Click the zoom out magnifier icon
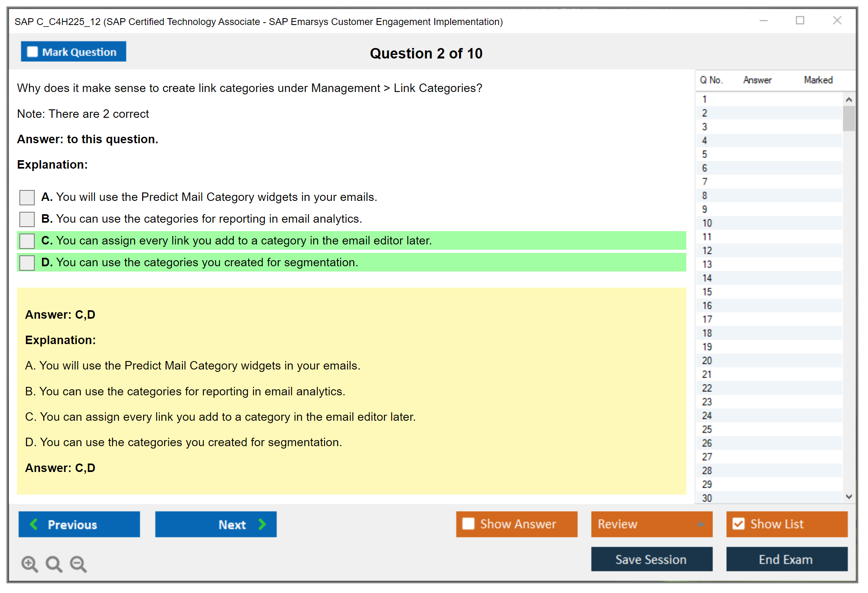The height and width of the screenshot is (593, 868). click(x=78, y=564)
